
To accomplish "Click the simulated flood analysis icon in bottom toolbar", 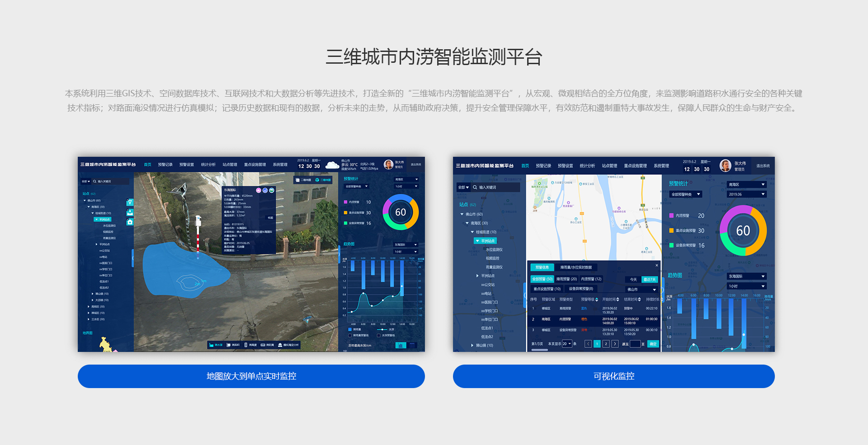I will (x=280, y=345).
